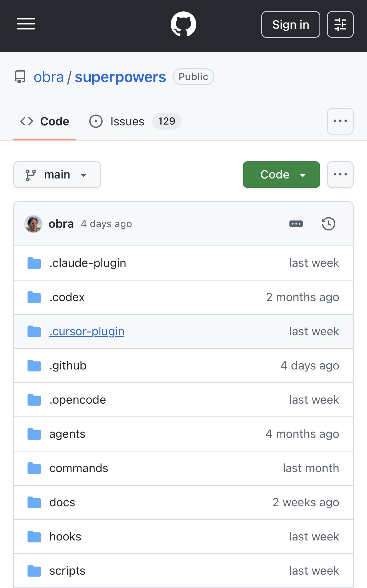Open the green Code dropdown
The height and width of the screenshot is (588, 367).
click(x=281, y=175)
